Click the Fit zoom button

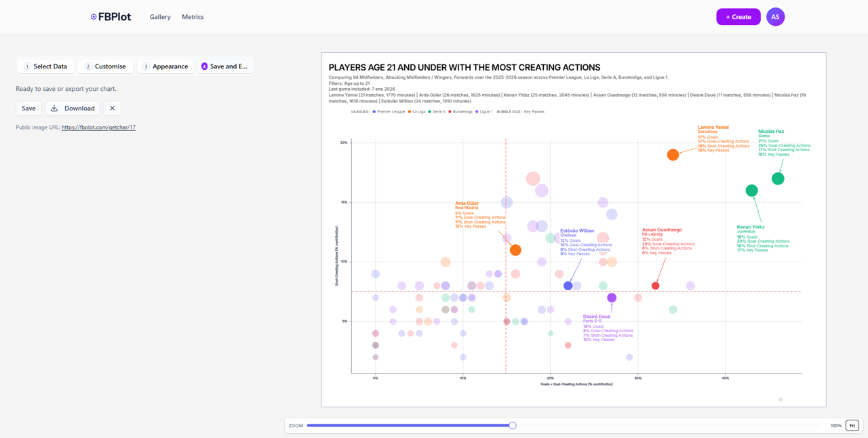[x=852, y=426]
